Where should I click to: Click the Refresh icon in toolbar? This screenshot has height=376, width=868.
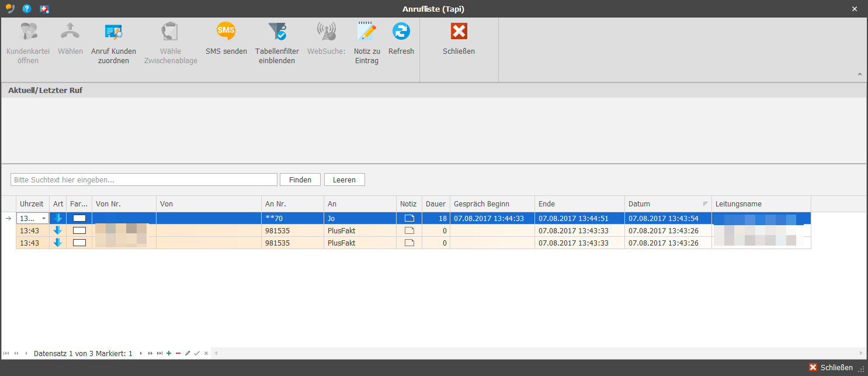pos(401,31)
